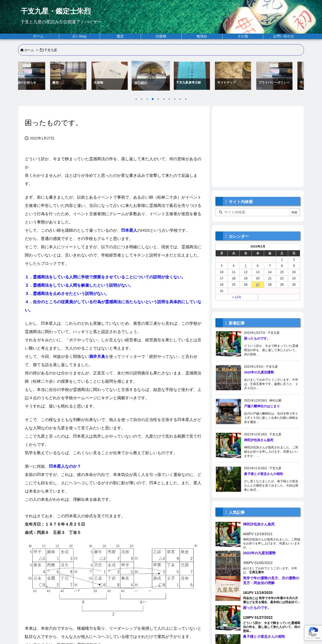Screen dimensions: 322x644
Task: Click the clock icon next to post date
Action: coord(27,138)
